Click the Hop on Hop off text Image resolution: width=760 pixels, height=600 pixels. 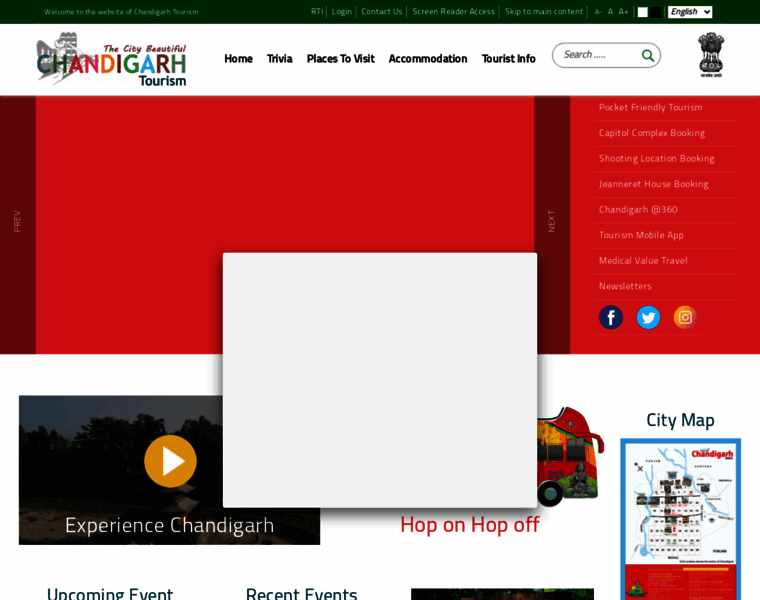point(470,525)
